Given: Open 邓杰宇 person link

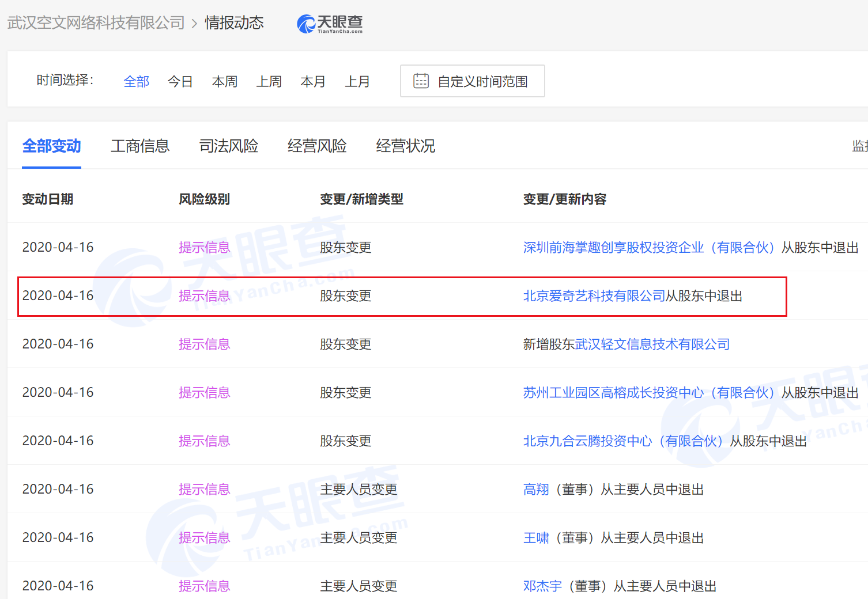Looking at the screenshot, I should [x=542, y=586].
